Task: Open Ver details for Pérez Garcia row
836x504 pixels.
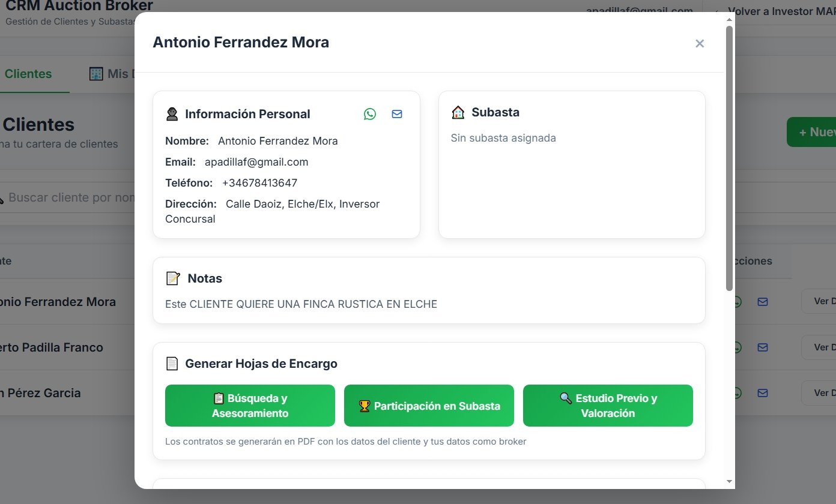Action: [x=819, y=393]
